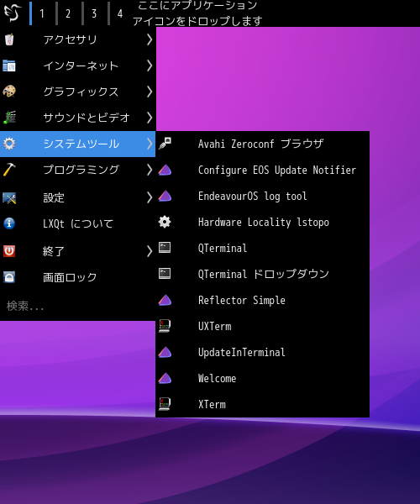This screenshot has width=420, height=504.
Task: Click the 画面ロック lock icon
Action: click(x=9, y=277)
